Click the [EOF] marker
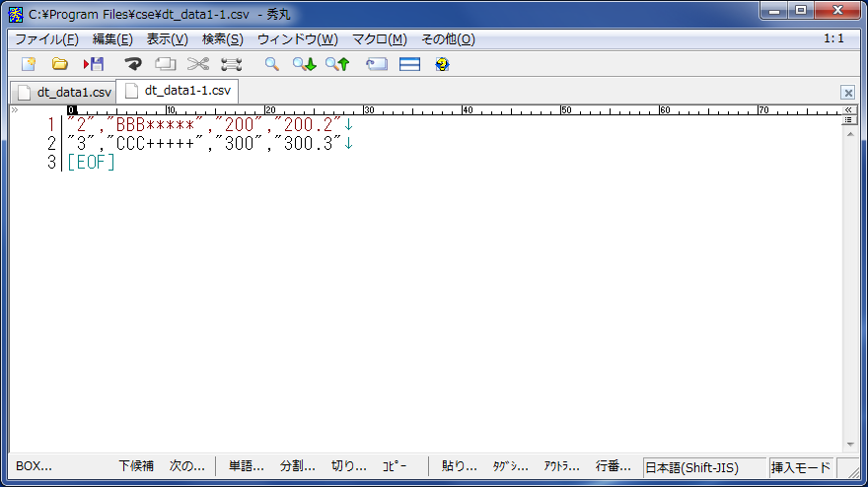Viewport: 868px width, 487px height. click(91, 163)
